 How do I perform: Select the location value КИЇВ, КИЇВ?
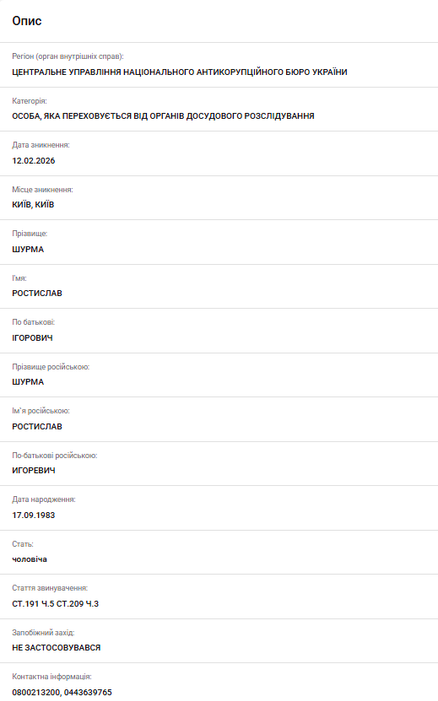[33, 205]
